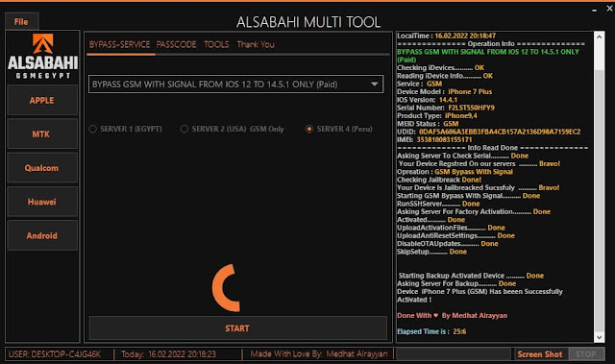Screen dimensions: 615x364
Task: Click the status bar progress field
Action: (x=454, y=354)
